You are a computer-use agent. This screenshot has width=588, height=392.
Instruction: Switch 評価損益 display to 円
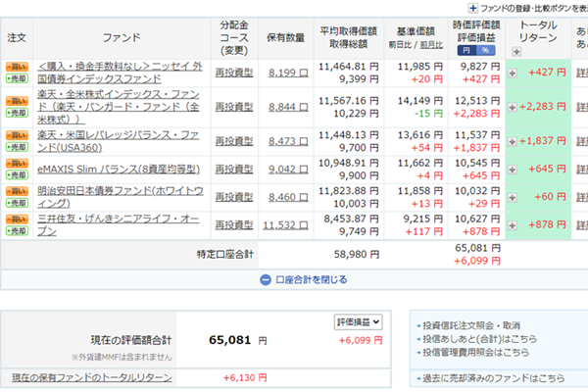click(x=466, y=50)
